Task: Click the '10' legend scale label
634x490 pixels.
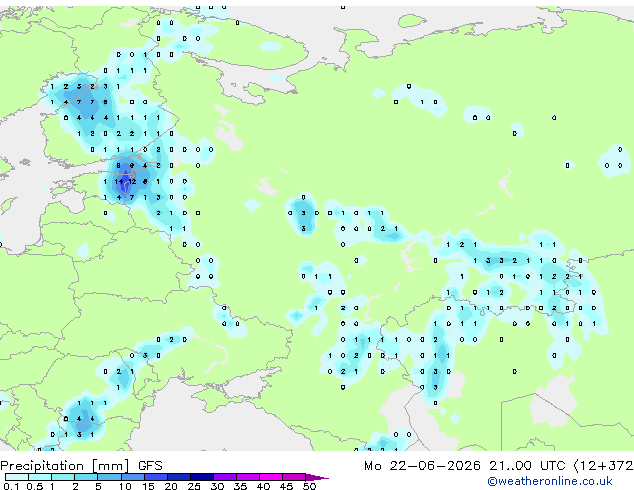Action: coord(125,486)
